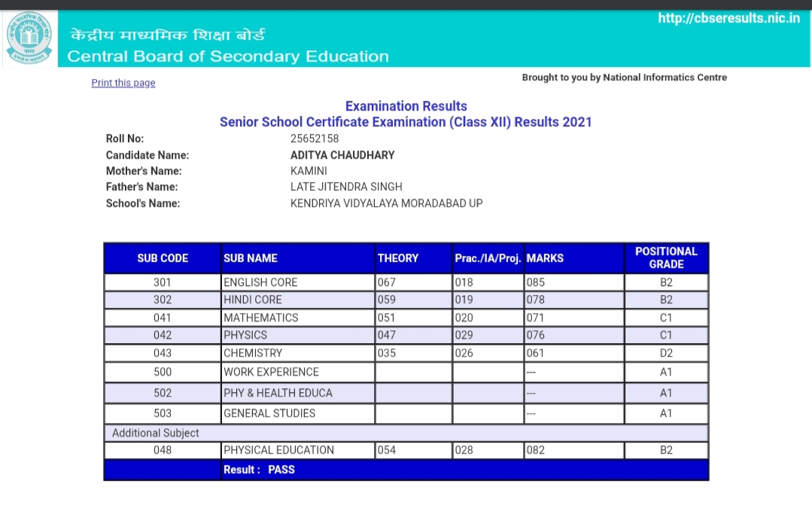Click the MATHEMATICS subject cell
Image resolution: width=812 pixels, height=505 pixels.
pyautogui.click(x=298, y=318)
